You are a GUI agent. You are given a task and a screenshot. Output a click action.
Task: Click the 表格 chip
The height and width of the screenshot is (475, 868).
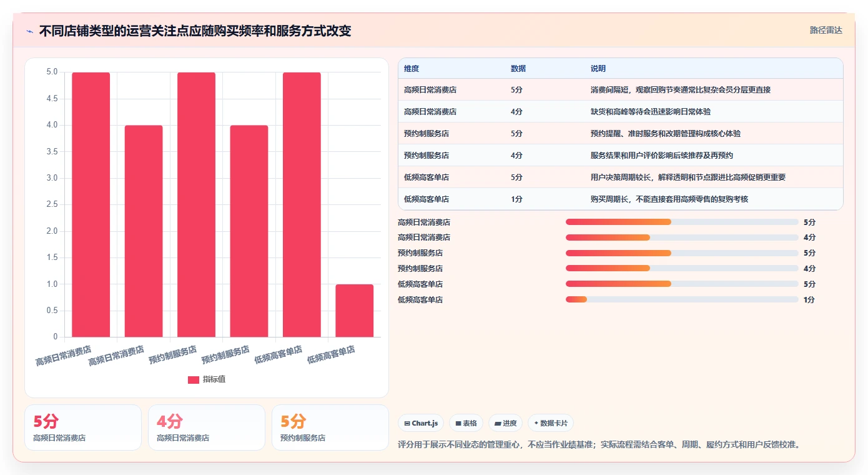pos(466,423)
